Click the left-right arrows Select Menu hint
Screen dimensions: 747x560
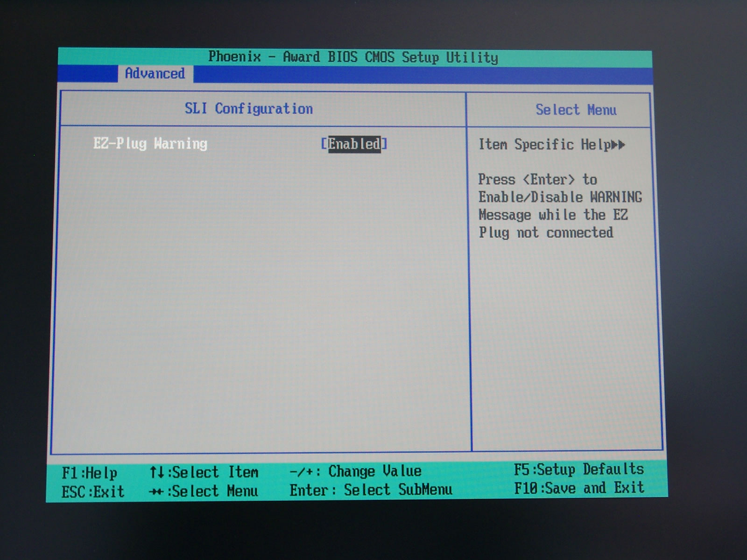pyautogui.click(x=204, y=491)
